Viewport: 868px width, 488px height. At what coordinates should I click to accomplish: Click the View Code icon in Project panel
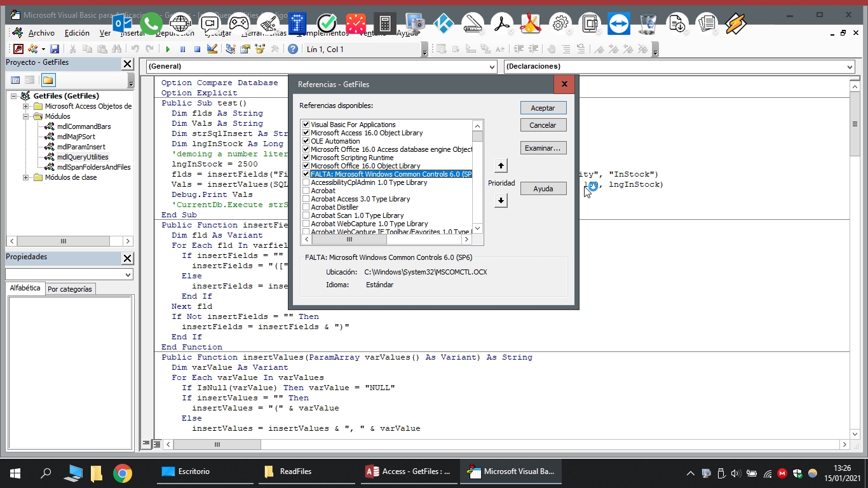(15, 80)
